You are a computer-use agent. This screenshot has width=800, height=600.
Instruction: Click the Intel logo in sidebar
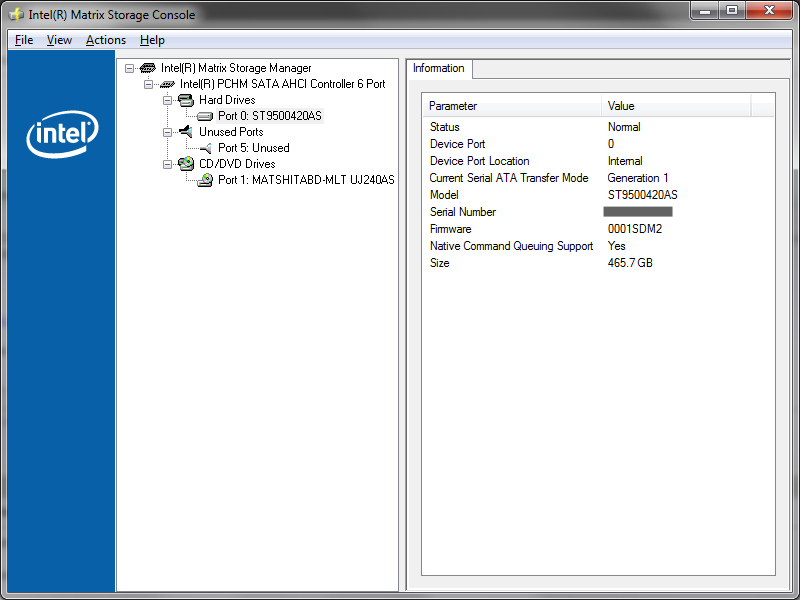click(62, 134)
